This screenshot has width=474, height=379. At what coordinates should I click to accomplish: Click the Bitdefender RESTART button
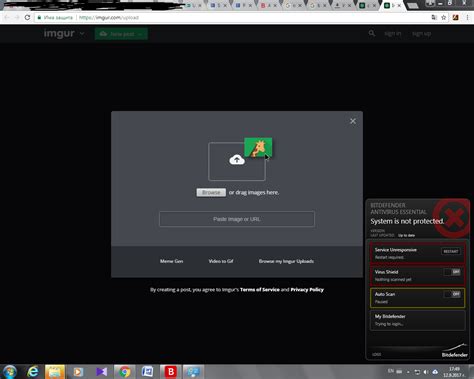451,251
